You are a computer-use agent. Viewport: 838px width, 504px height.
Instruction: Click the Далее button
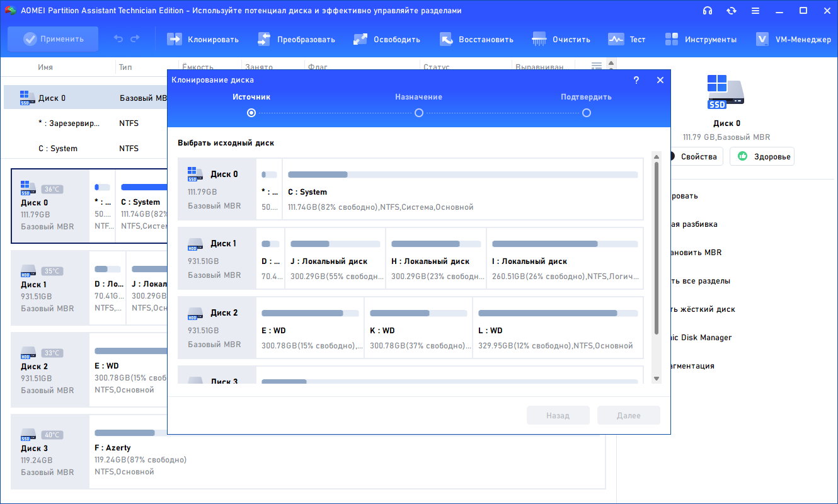click(x=629, y=416)
